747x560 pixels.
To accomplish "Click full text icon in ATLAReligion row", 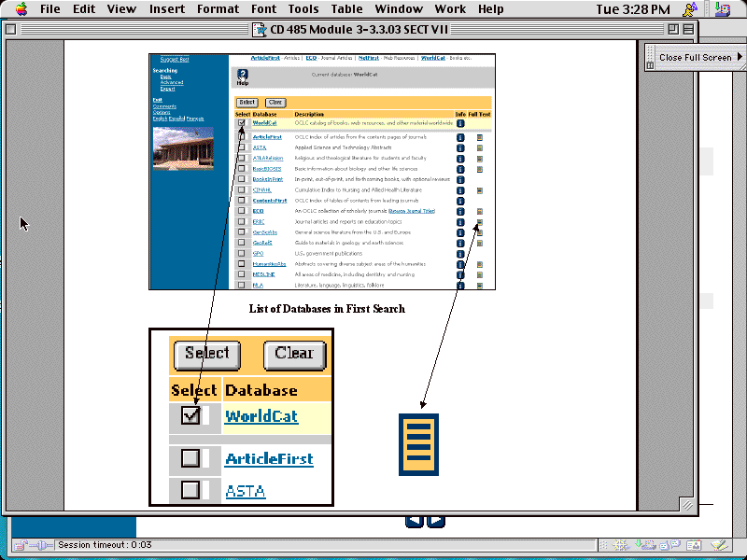I will click(480, 159).
